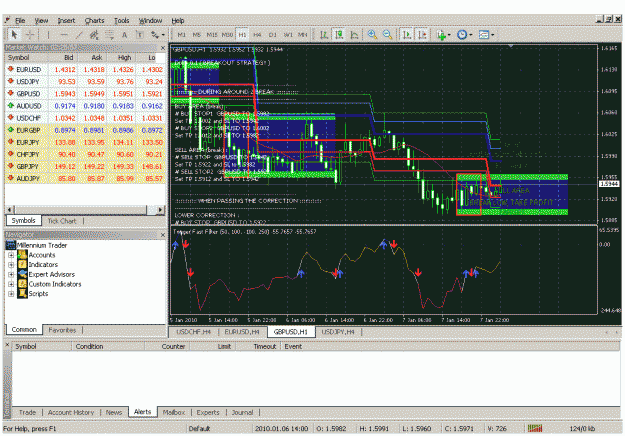Expand the Custom Indicators tree node
Image resolution: width=625 pixels, height=436 pixels.
(11, 284)
